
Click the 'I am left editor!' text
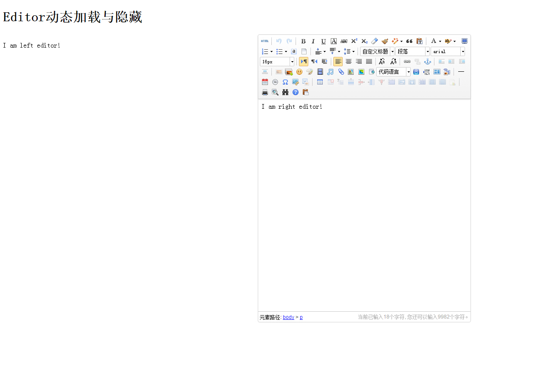point(32,45)
